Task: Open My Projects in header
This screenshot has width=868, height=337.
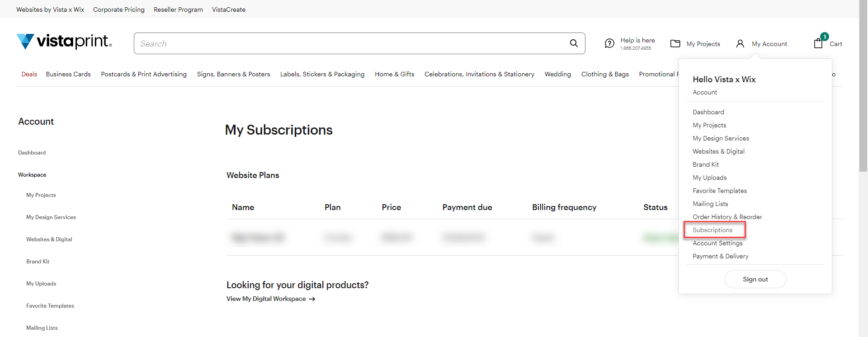Action: tap(703, 44)
